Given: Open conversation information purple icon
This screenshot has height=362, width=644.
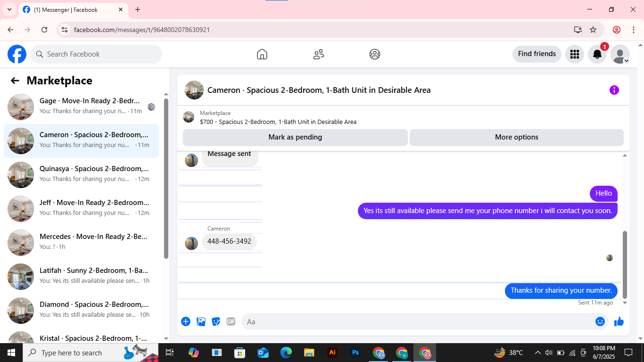Looking at the screenshot, I should click(x=614, y=90).
